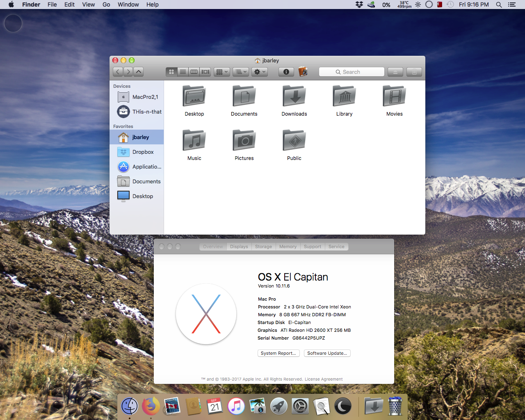Click the Software Update... button
The image size is (525, 420).
coord(327,353)
